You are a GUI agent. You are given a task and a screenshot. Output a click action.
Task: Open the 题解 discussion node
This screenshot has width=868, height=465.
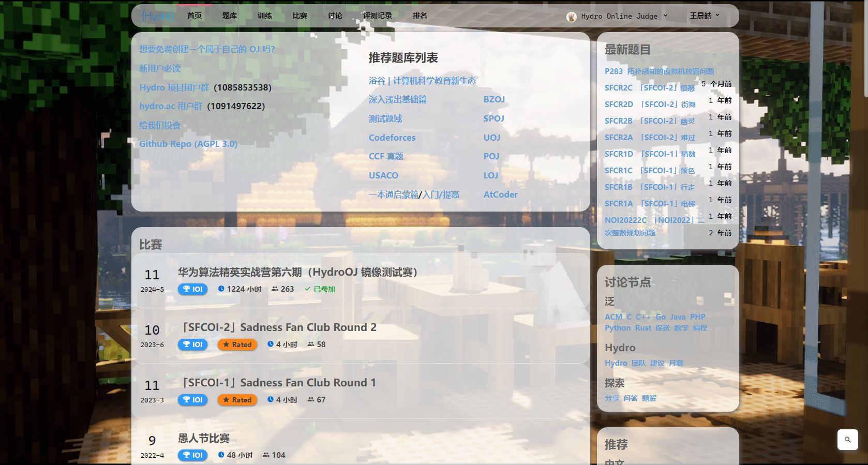[x=649, y=398]
